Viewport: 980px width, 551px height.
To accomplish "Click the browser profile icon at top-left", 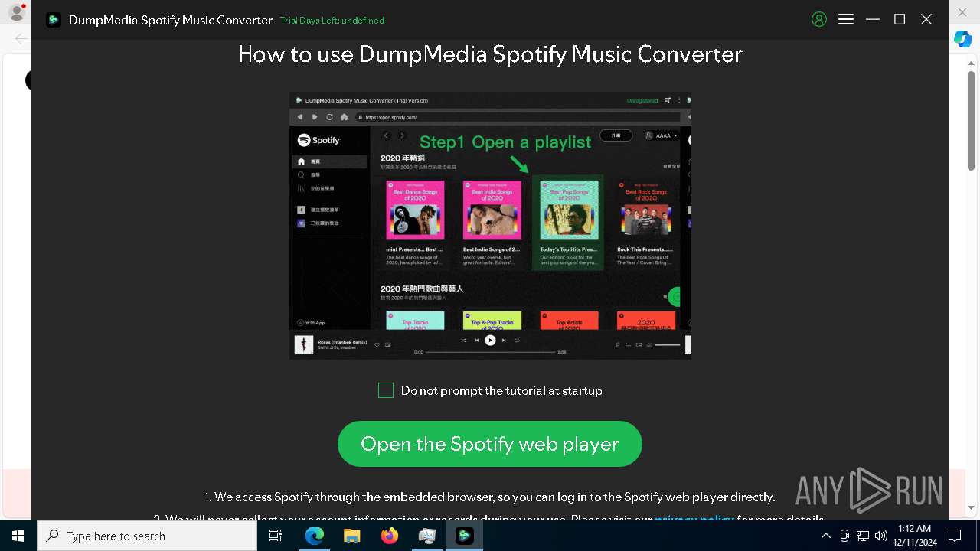I will tap(15, 13).
